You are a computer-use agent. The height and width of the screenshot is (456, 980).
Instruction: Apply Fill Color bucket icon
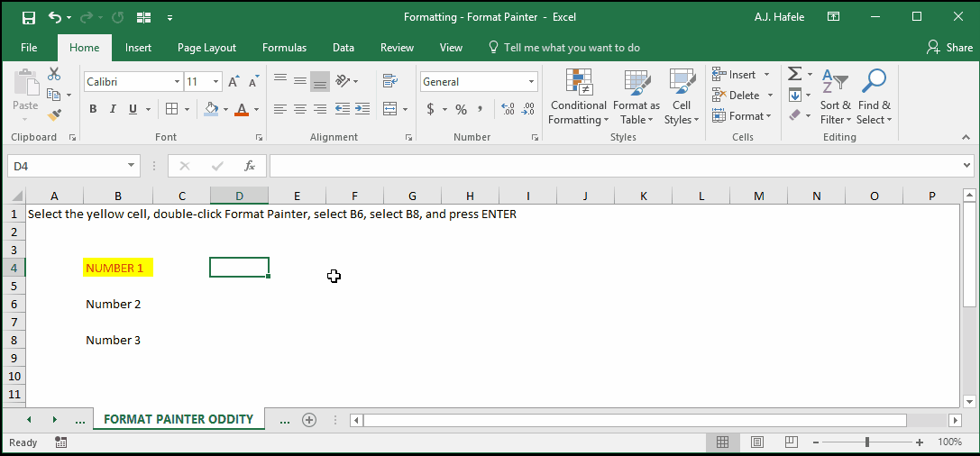(x=212, y=109)
